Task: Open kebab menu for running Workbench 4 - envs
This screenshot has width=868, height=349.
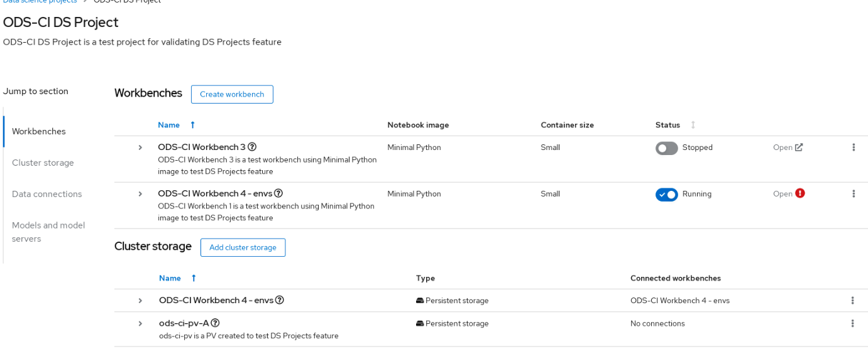Action: pyautogui.click(x=853, y=194)
